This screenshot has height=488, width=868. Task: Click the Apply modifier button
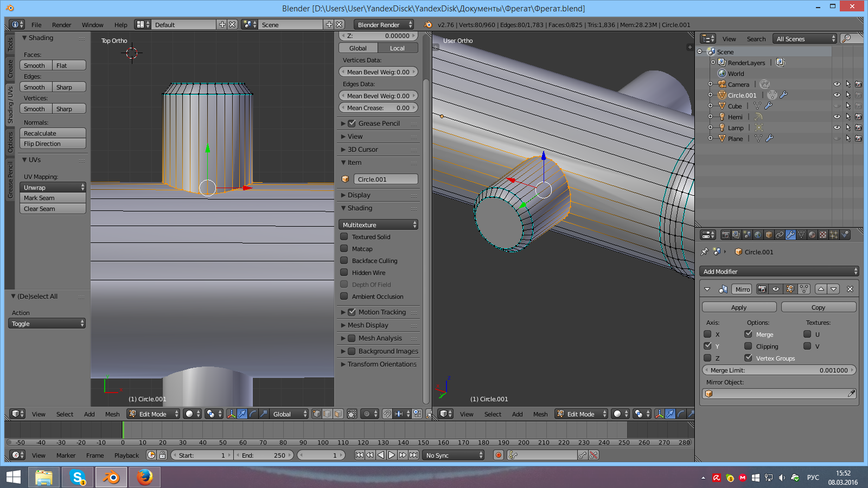click(x=739, y=307)
